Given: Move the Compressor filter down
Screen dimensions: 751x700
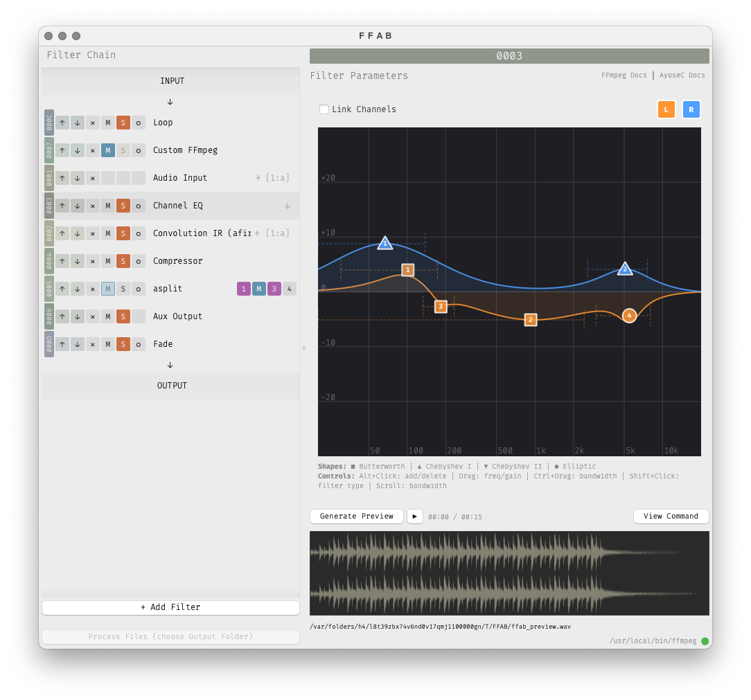Looking at the screenshot, I should coord(78,261).
